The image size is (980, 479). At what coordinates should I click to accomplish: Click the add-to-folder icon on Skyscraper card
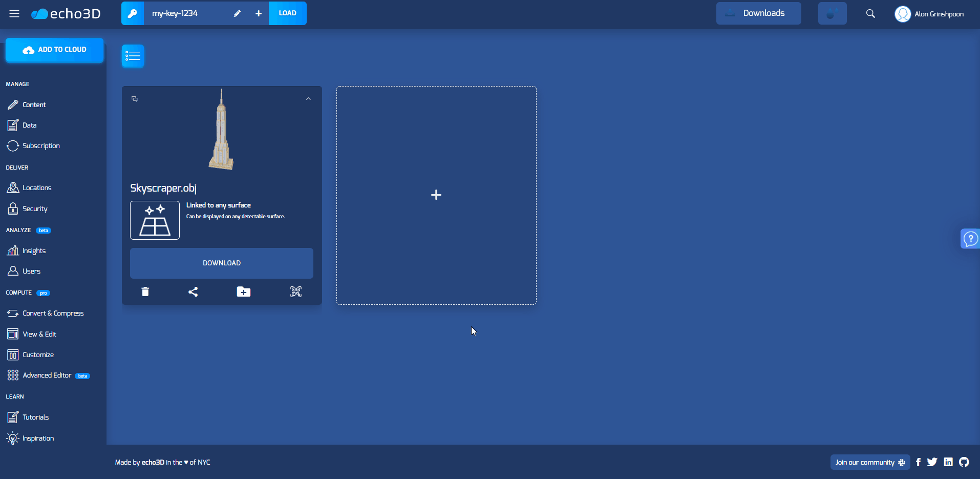244,291
